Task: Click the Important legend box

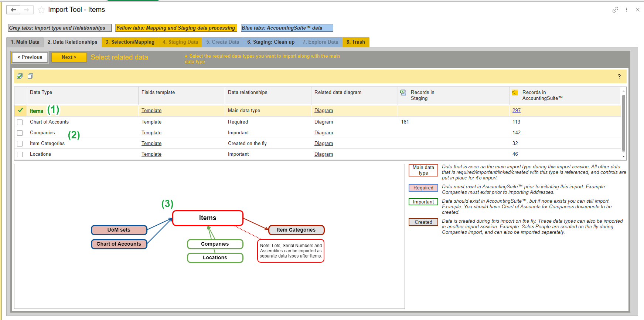Action: click(x=423, y=202)
